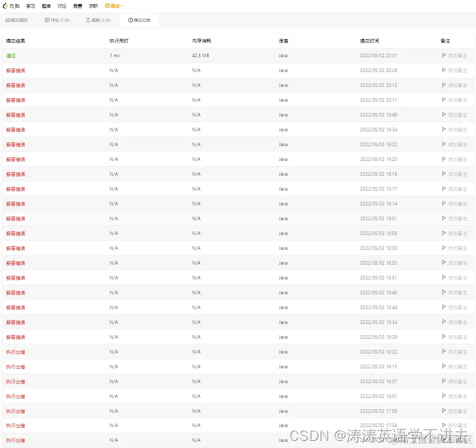Click the note flag icon for 19:17 submission
476x448 pixels.
(x=444, y=188)
